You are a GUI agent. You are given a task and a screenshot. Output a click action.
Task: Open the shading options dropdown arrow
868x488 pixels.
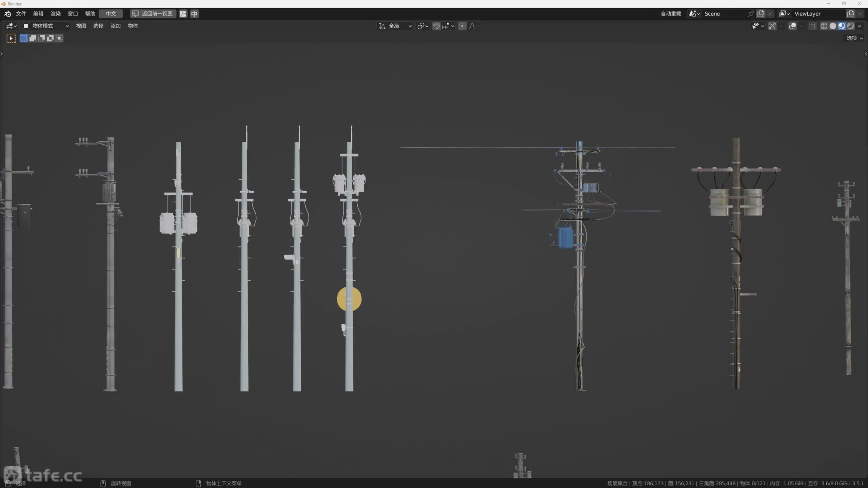859,26
